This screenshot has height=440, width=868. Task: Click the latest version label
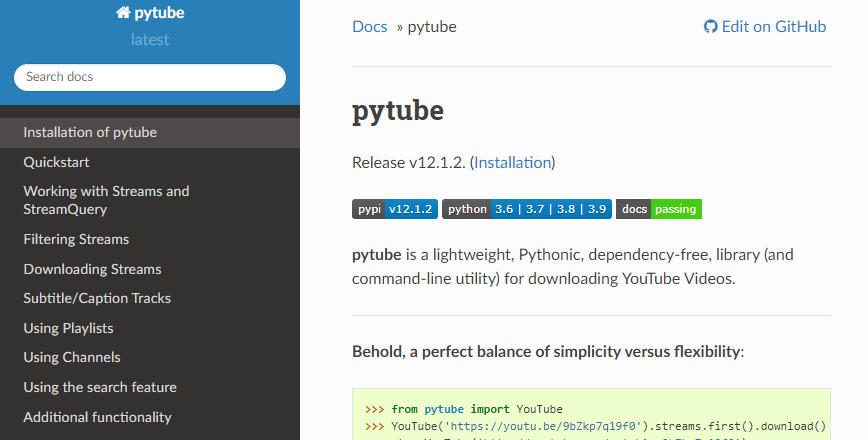(x=150, y=40)
